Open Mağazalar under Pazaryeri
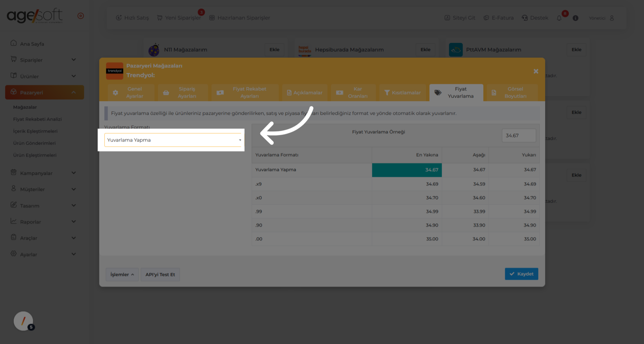 coord(25,107)
